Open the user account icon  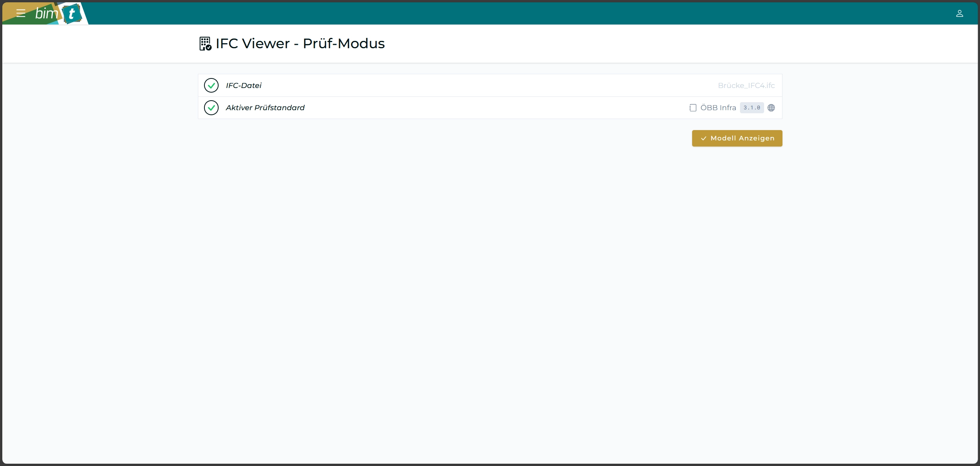click(x=959, y=13)
